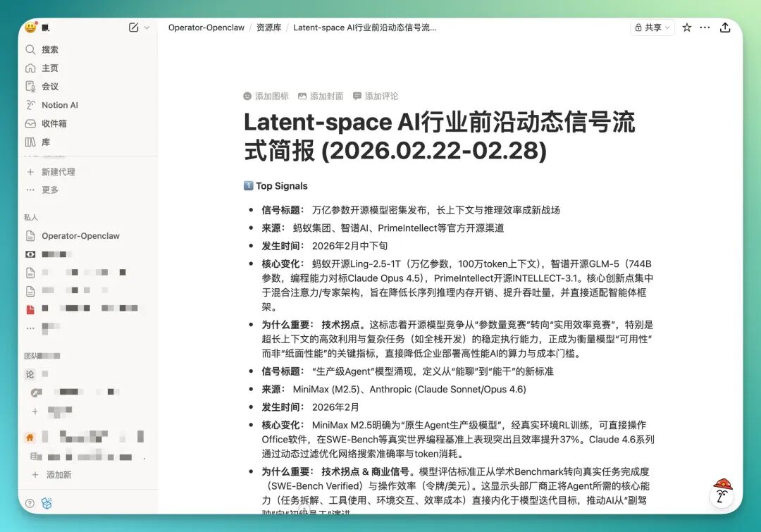
Task: Click 添加评论 above the title
Action: [376, 96]
